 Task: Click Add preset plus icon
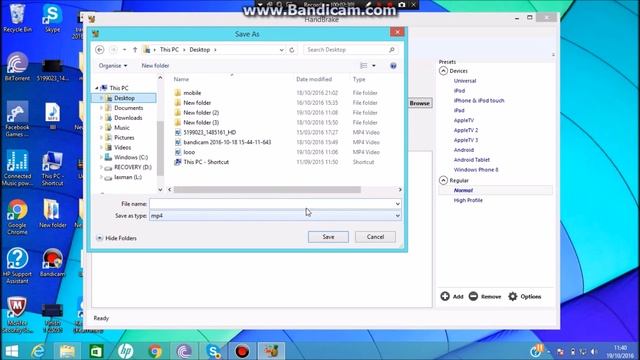445,296
